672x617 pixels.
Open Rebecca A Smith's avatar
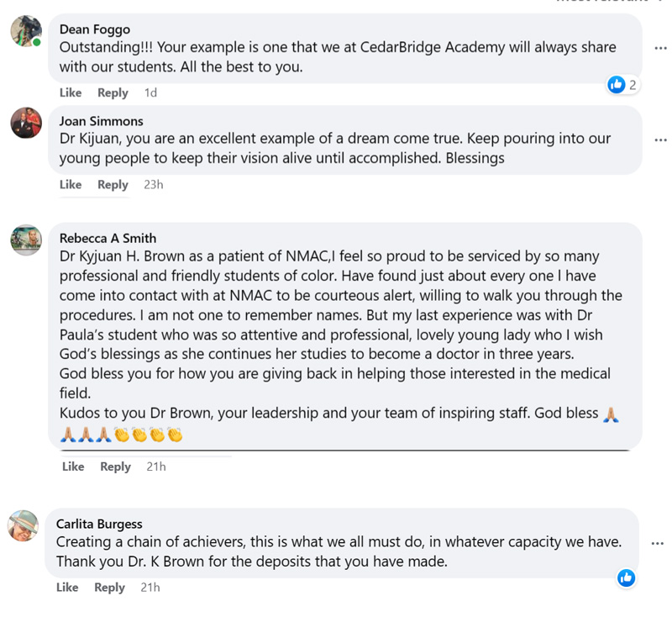pos(26,240)
